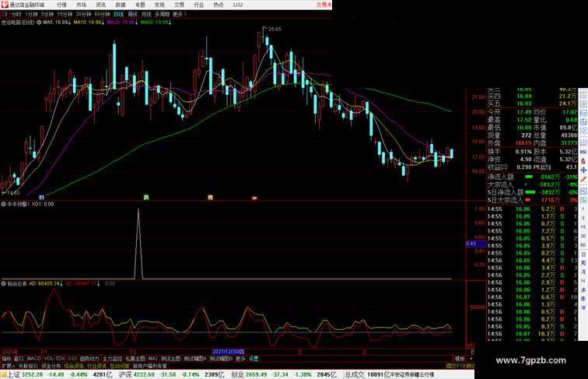Select the VOL-TDX indicator tab
The height and width of the screenshot is (379, 588).
(x=54, y=359)
